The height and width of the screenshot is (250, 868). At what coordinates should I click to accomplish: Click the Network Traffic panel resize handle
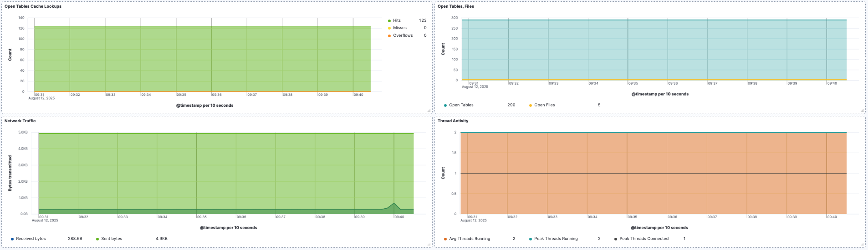(429, 245)
